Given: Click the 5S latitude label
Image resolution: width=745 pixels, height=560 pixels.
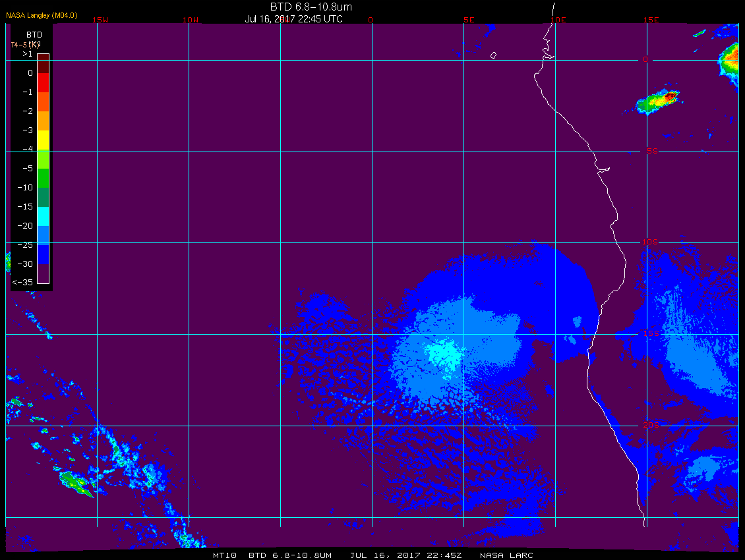Looking at the screenshot, I should (x=652, y=151).
